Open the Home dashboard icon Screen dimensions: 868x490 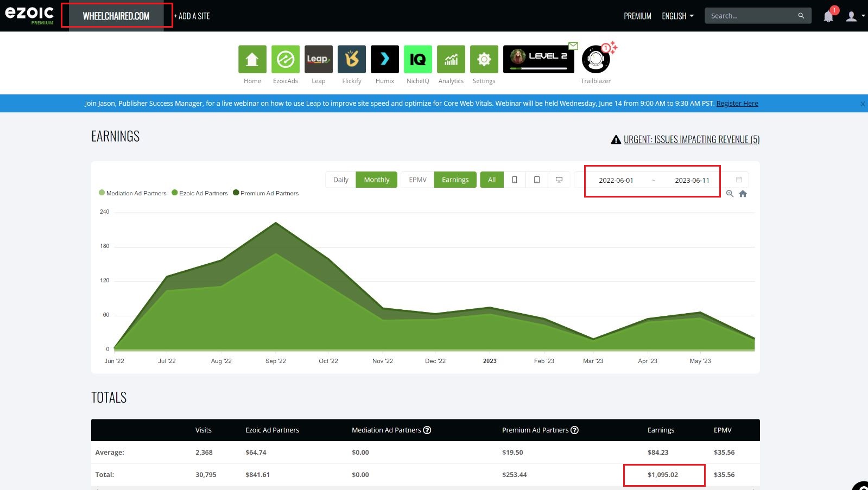click(252, 59)
